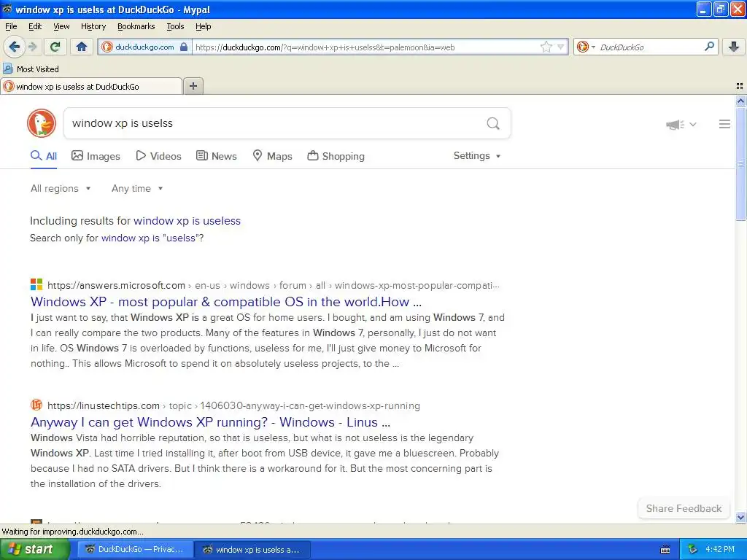The image size is (747, 560).
Task: Switch to News results
Action: pyautogui.click(x=217, y=156)
